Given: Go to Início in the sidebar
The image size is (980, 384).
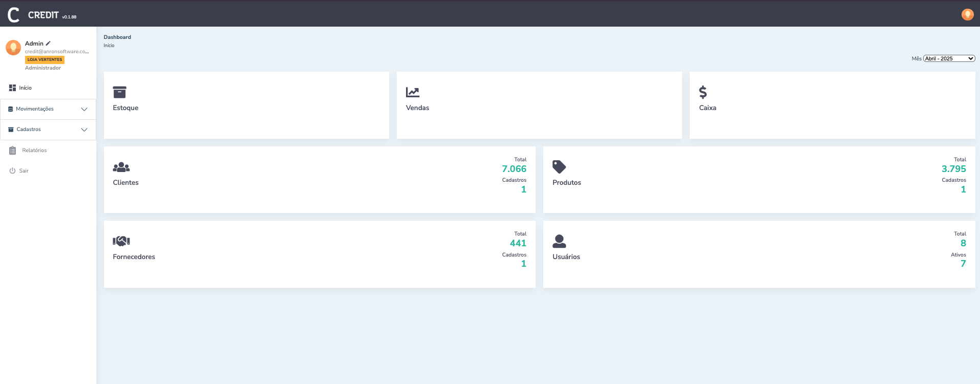Looking at the screenshot, I should pos(25,88).
